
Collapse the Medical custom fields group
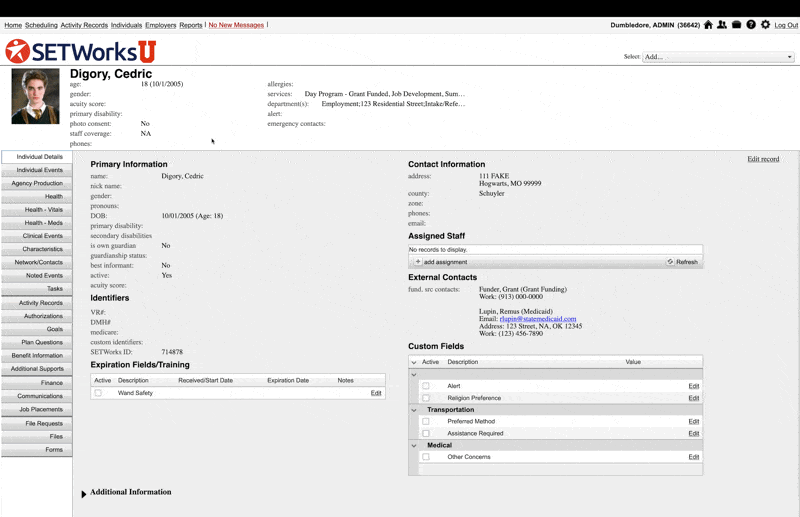414,446
